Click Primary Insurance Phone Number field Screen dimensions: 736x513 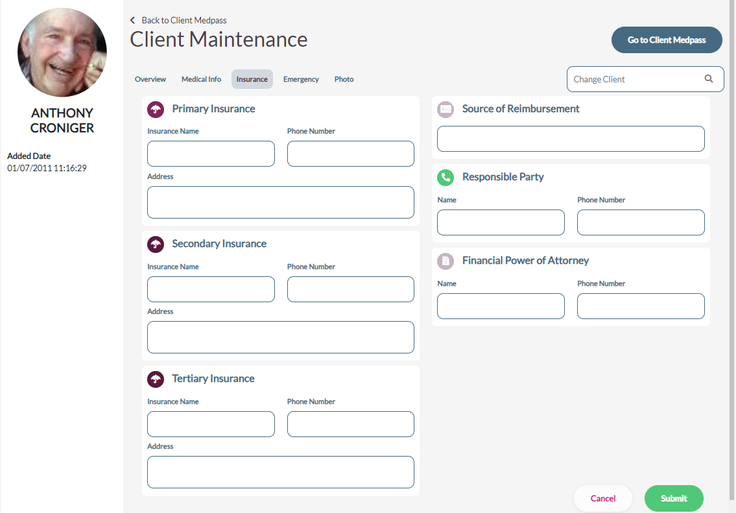pos(351,153)
